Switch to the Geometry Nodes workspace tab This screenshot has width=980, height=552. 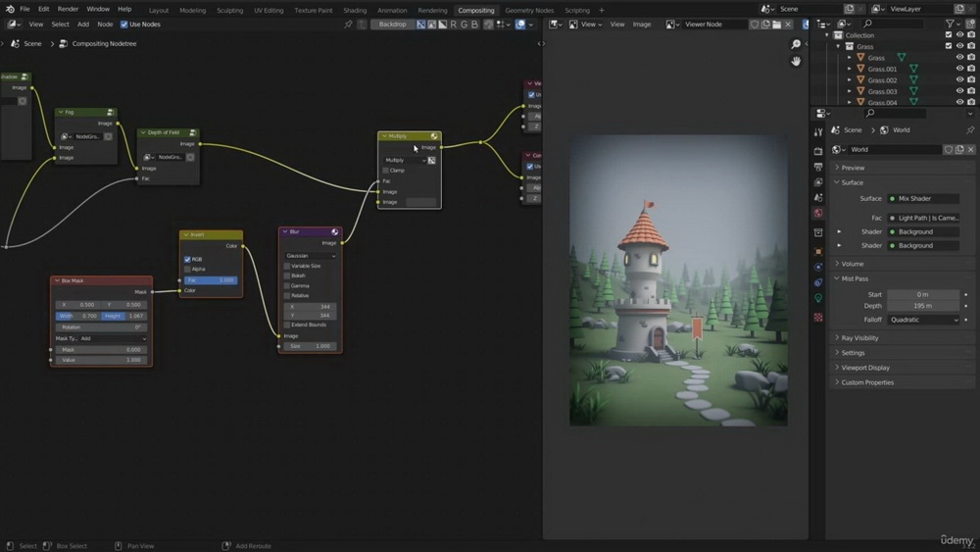(529, 10)
